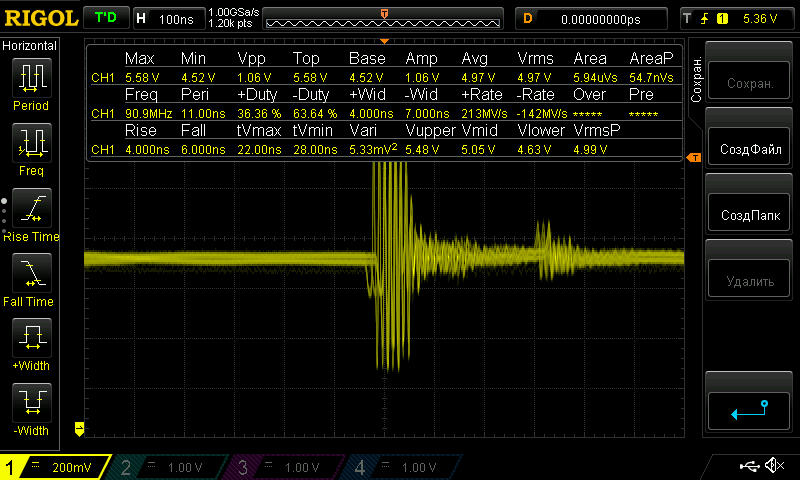Click the H 100ns timebase setting
The image size is (800, 480).
pyautogui.click(x=166, y=18)
